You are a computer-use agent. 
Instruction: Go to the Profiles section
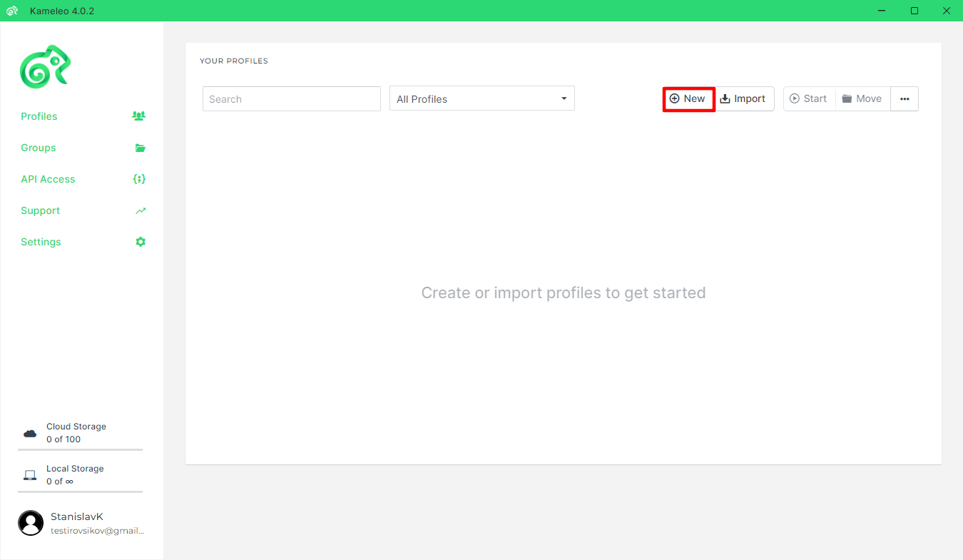39,116
